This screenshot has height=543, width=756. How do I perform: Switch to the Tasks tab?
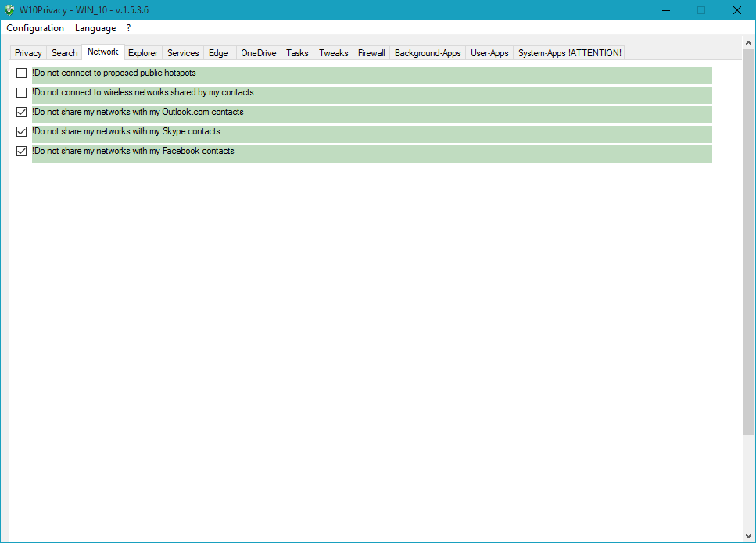298,53
